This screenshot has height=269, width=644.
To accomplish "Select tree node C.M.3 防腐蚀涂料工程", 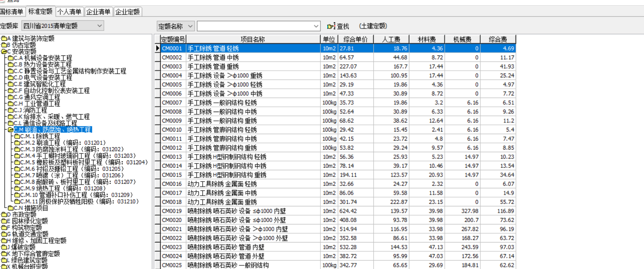I will point(72,149).
